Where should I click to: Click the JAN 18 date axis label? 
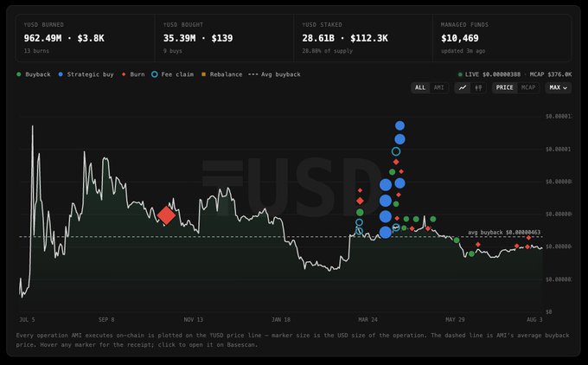[281, 320]
